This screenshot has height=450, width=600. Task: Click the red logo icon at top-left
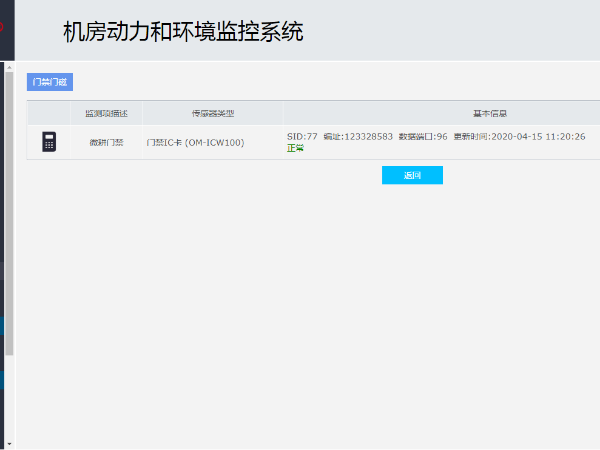[x=2, y=27]
